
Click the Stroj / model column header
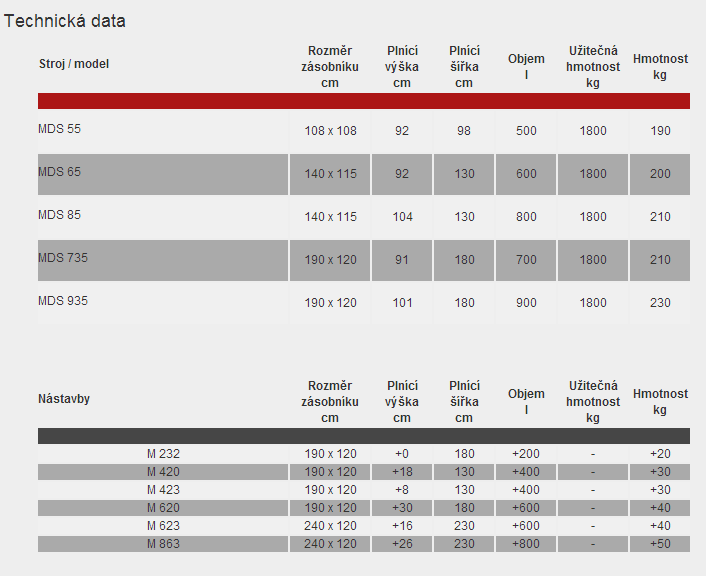point(74,64)
